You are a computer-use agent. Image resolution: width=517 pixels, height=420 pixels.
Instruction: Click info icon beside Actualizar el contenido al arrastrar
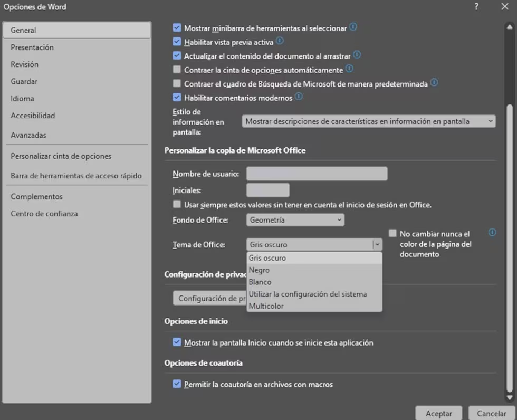click(357, 54)
